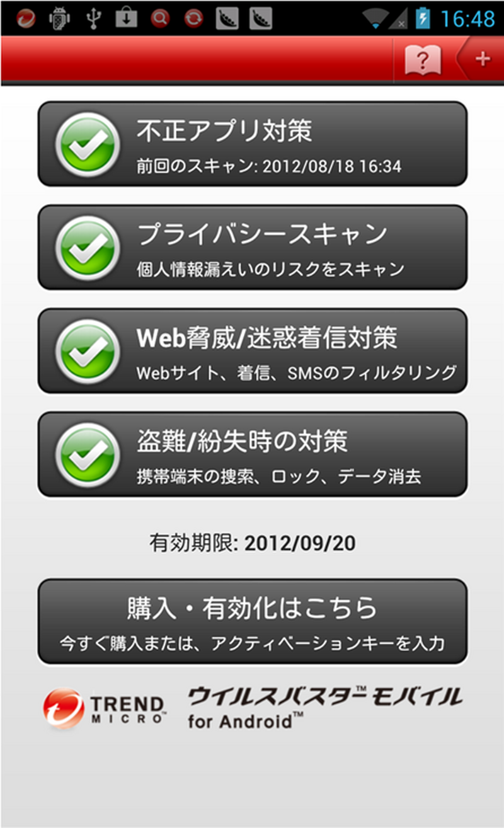This screenshot has width=504, height=828.
Task: Click green checkmark beside 不正アプリ対策
Action: tap(86, 145)
